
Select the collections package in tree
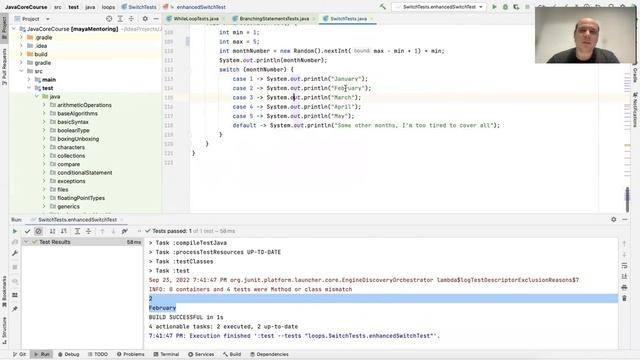pyautogui.click(x=71, y=156)
